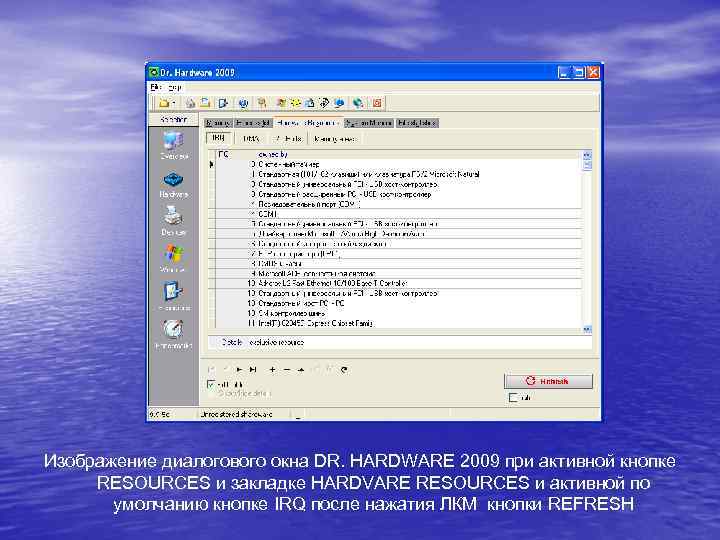
Task: Click the Refresh button
Action: click(x=548, y=381)
